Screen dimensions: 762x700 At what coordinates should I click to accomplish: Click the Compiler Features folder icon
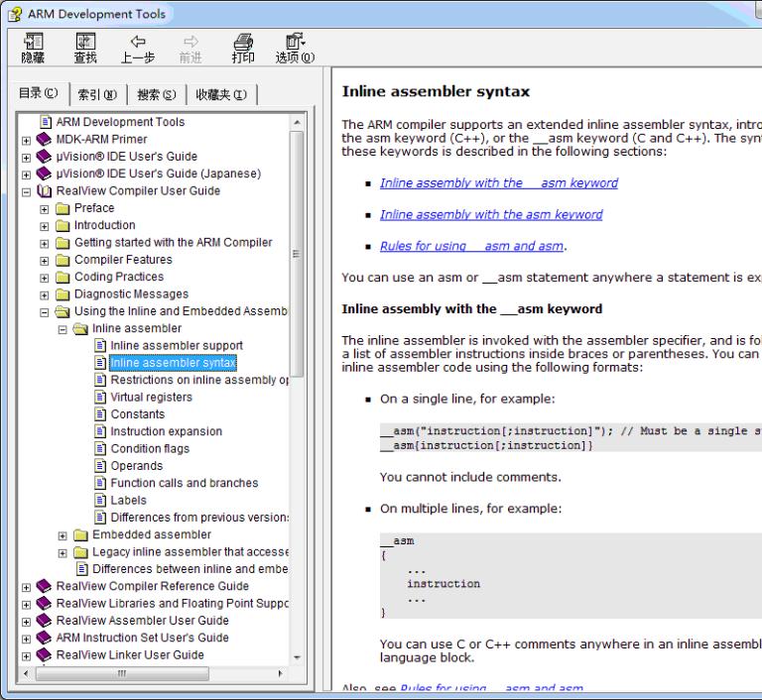(x=63, y=260)
